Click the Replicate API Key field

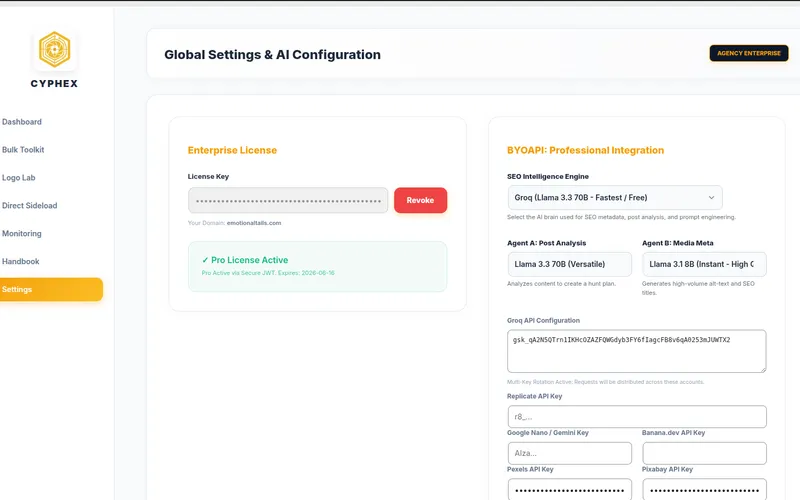pyautogui.click(x=637, y=417)
